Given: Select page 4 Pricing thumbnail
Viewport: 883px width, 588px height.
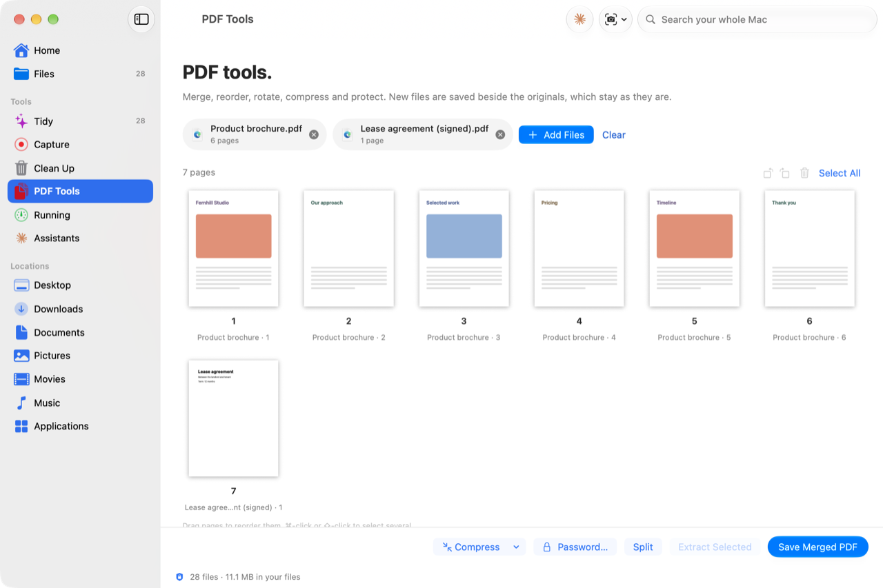Looking at the screenshot, I should pyautogui.click(x=579, y=249).
